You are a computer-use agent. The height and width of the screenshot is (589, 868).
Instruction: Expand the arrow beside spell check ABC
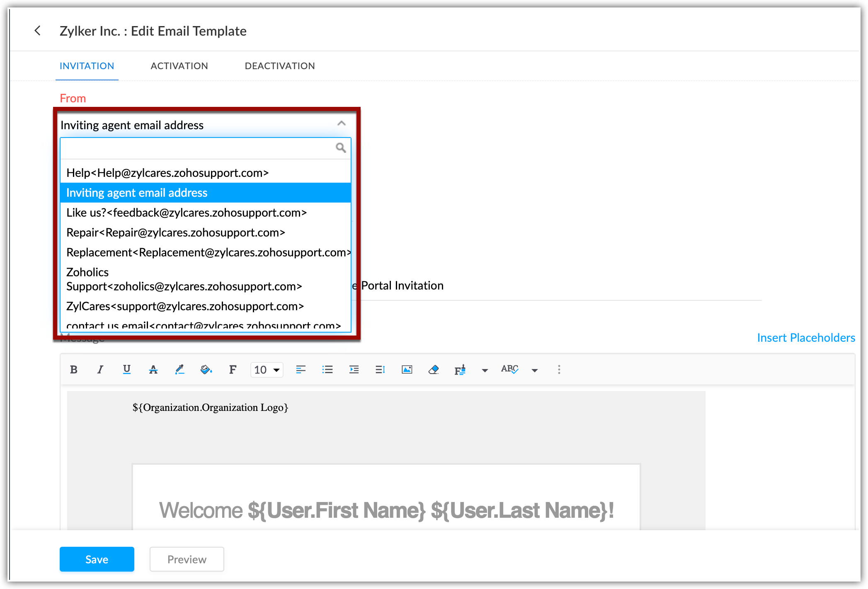tap(535, 370)
